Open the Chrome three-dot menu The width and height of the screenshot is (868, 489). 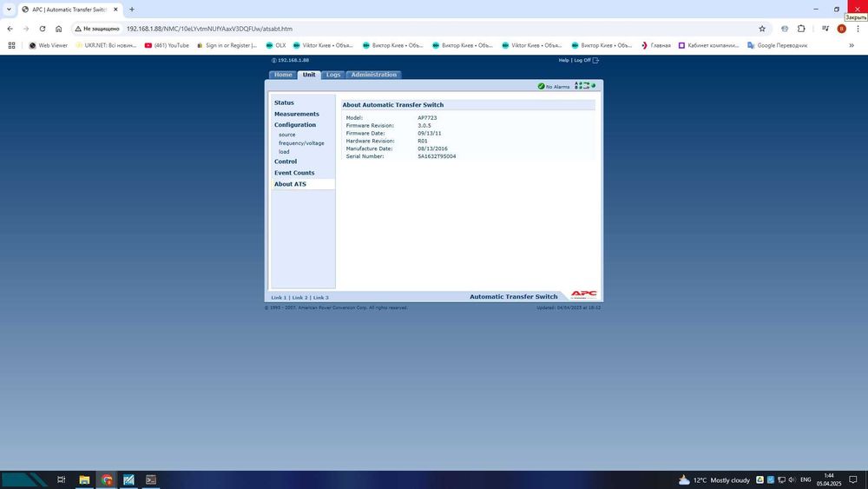click(x=858, y=29)
